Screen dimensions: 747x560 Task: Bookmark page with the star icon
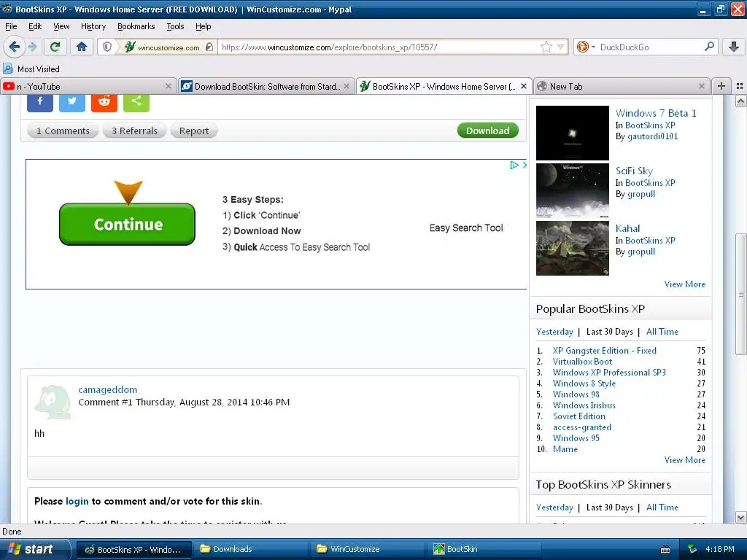(546, 47)
